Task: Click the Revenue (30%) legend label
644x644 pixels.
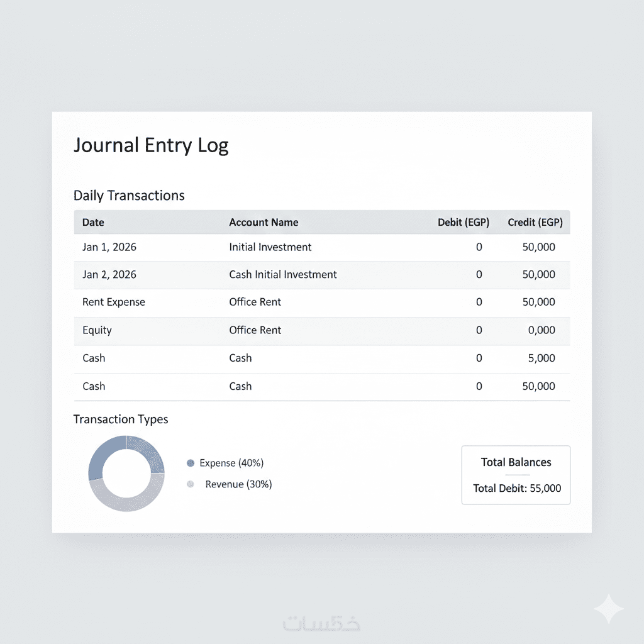Action: click(x=238, y=485)
